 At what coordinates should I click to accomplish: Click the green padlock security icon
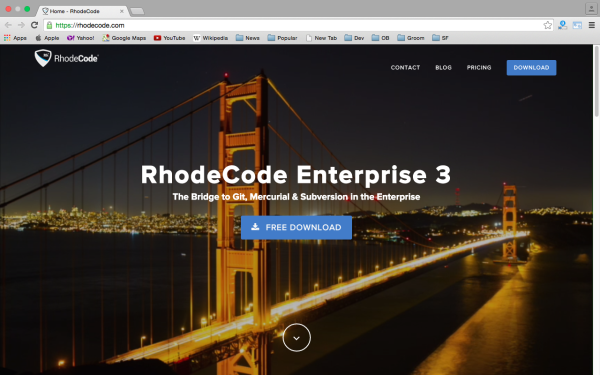tap(49, 25)
